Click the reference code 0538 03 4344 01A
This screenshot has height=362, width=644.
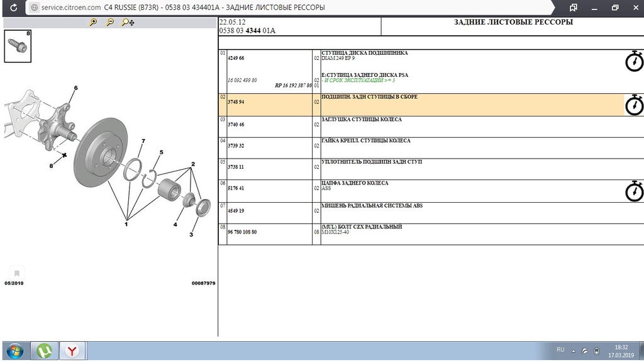coord(247,30)
